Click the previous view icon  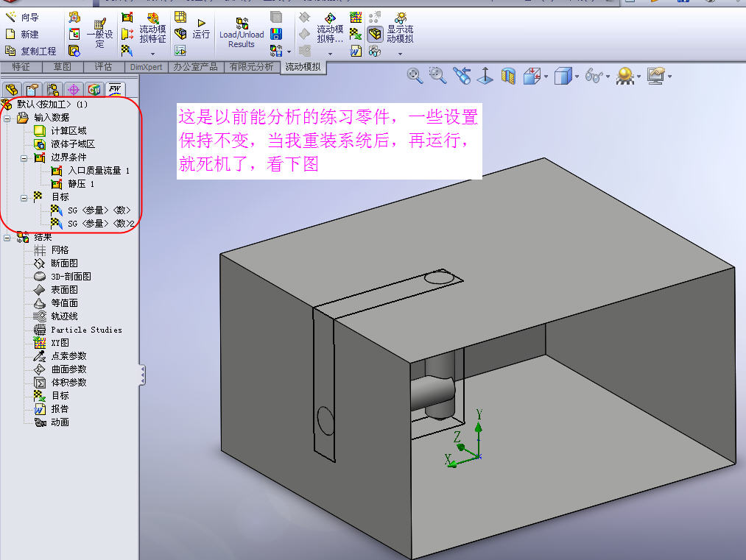point(462,76)
